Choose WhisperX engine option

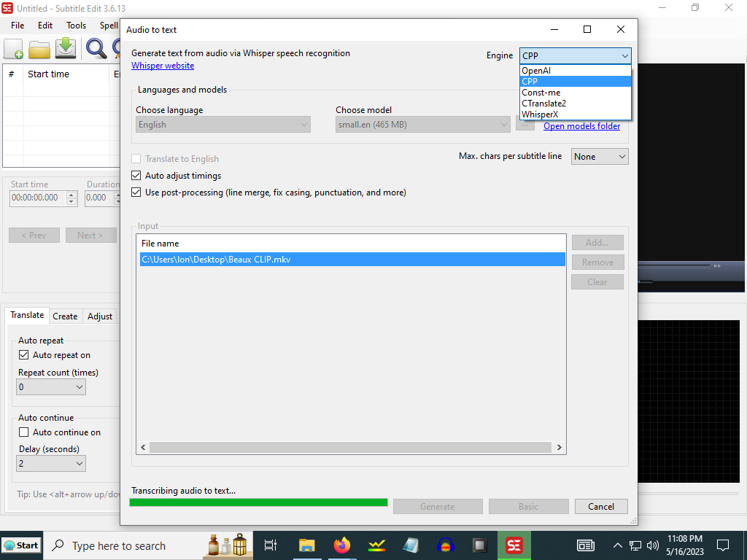point(575,114)
